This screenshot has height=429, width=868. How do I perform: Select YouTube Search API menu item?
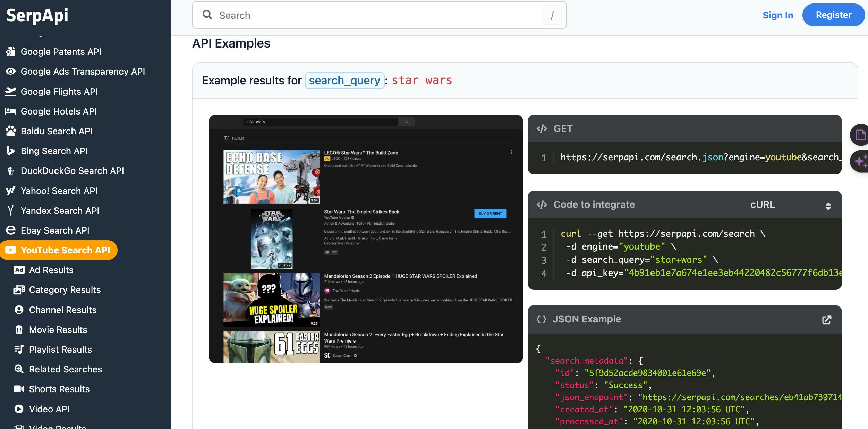(59, 250)
